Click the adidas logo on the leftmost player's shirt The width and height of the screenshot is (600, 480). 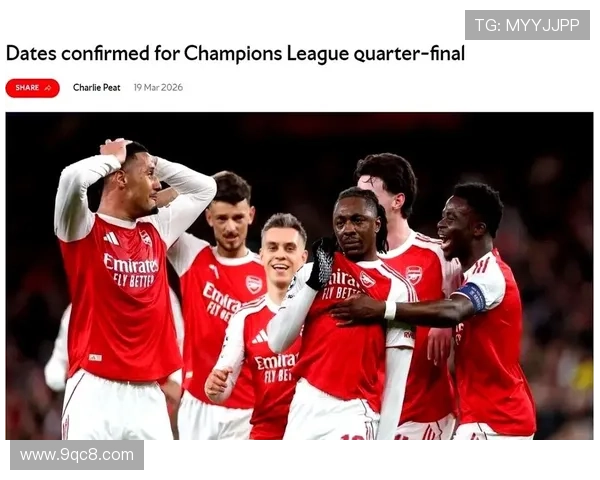tap(111, 238)
